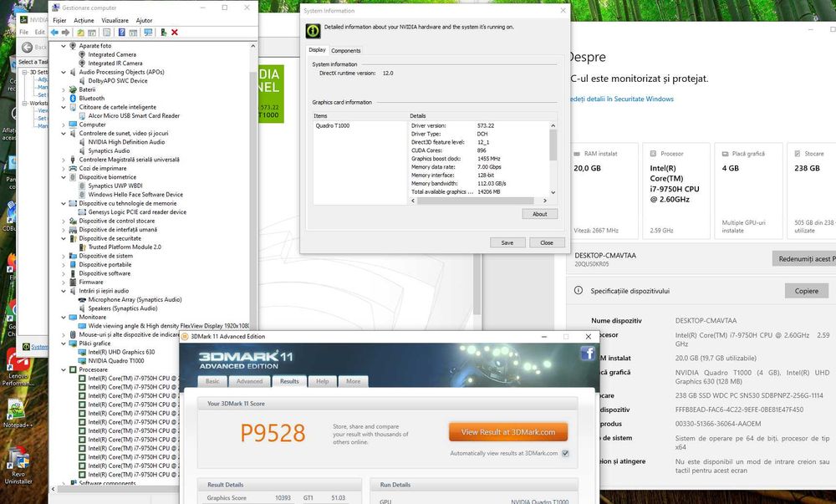836x504 pixels.
Task: Select the Integrated Camera device
Action: tap(112, 54)
